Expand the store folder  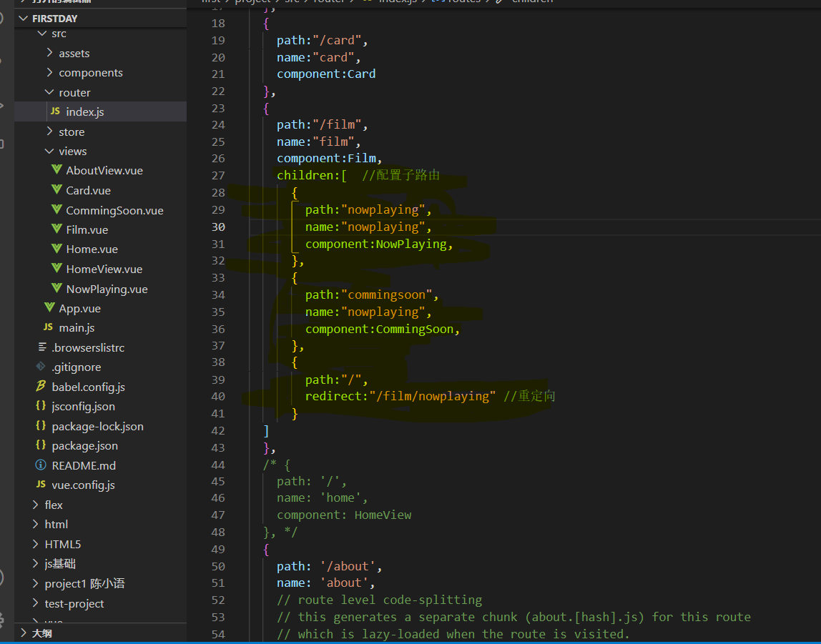(50, 132)
